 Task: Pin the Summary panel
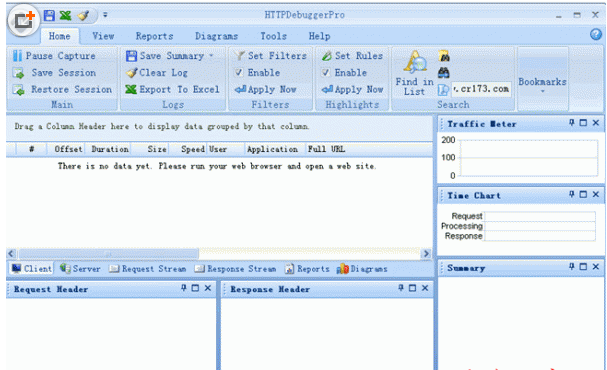[x=572, y=266]
